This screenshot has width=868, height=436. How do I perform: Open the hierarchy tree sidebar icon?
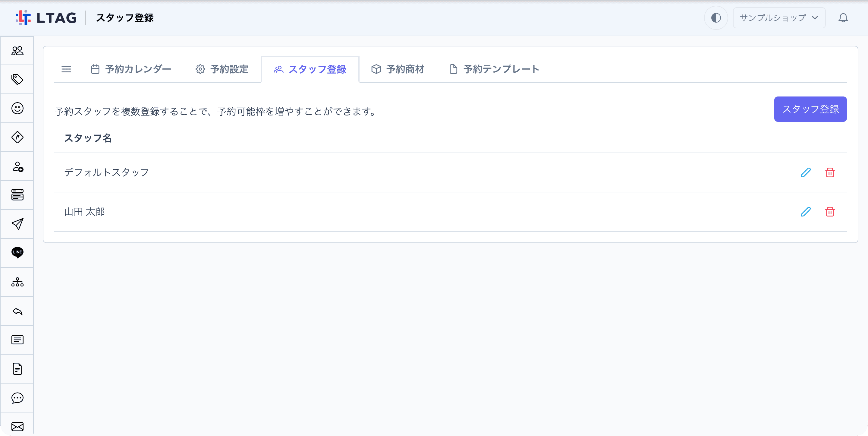[17, 282]
